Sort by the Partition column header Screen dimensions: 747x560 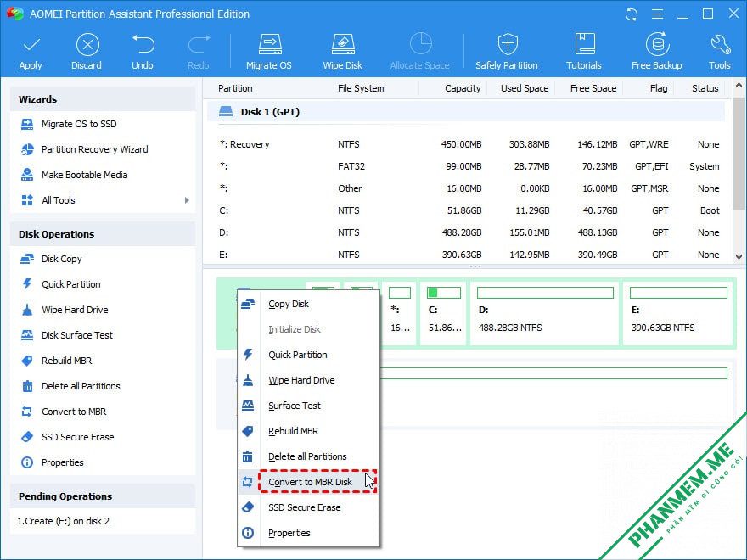(x=235, y=88)
